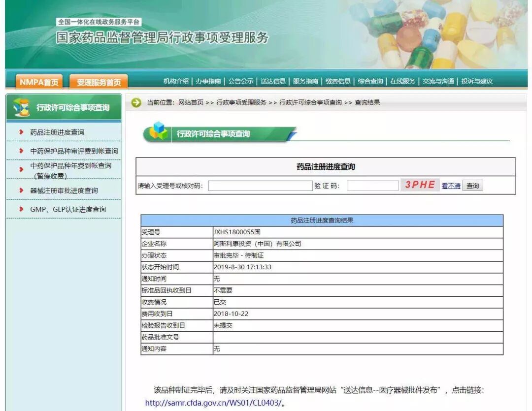Click the 查询 search button
Viewport: 532px width, 411px height.
click(x=472, y=186)
